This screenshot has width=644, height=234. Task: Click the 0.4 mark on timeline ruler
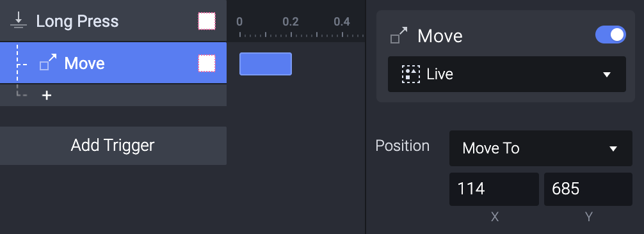(342, 21)
